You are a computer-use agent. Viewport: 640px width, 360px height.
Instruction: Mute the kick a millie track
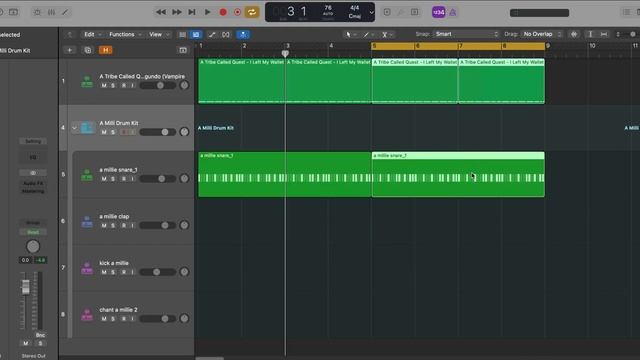(104, 272)
